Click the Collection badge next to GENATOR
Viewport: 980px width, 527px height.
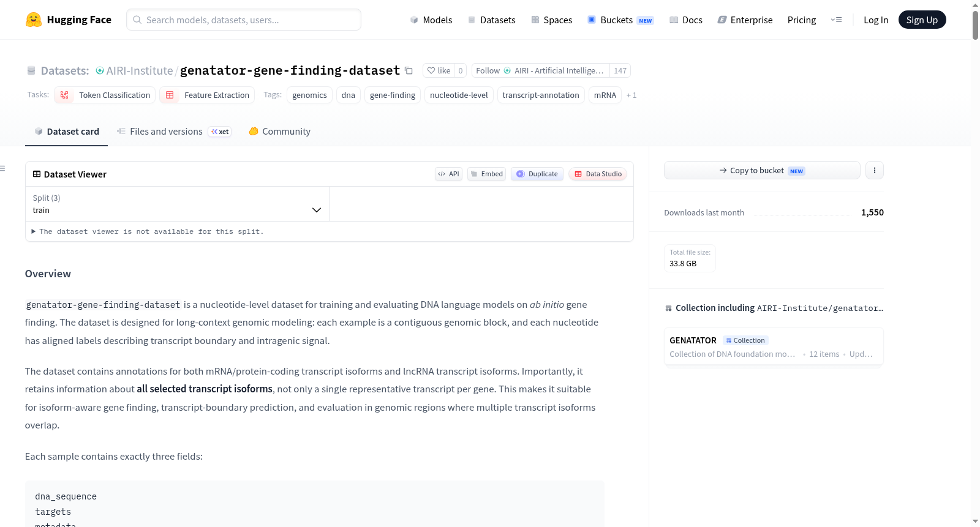[x=745, y=340]
